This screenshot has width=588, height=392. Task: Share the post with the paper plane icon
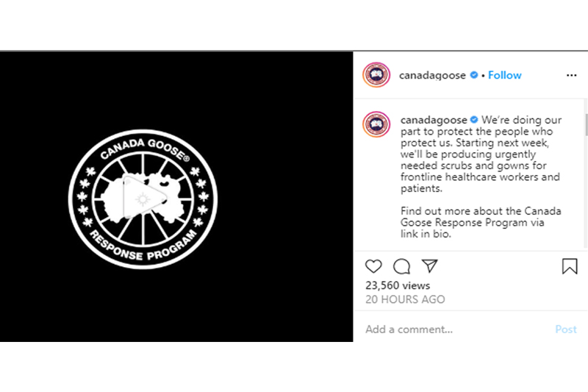(430, 266)
